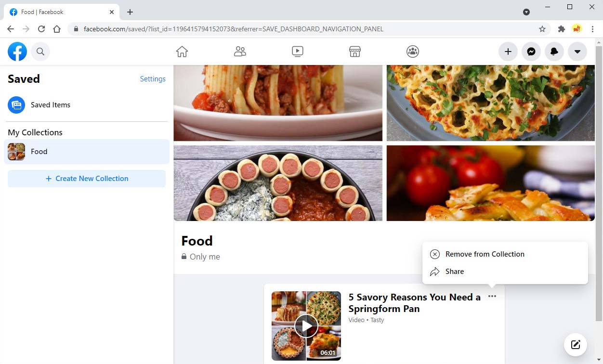Screen dimensions: 603x364
Task: Open the options menu on the Springform Pan post
Action: point(492,297)
